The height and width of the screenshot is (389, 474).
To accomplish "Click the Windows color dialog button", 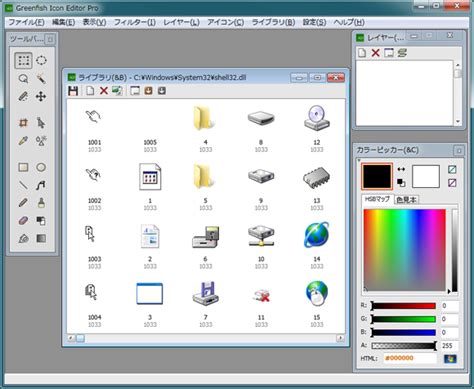I will coord(450,359).
